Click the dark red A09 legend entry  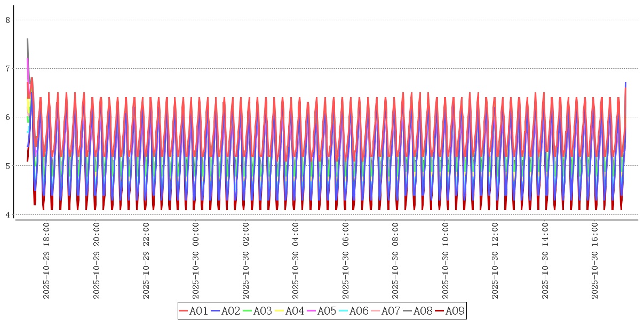click(x=450, y=311)
